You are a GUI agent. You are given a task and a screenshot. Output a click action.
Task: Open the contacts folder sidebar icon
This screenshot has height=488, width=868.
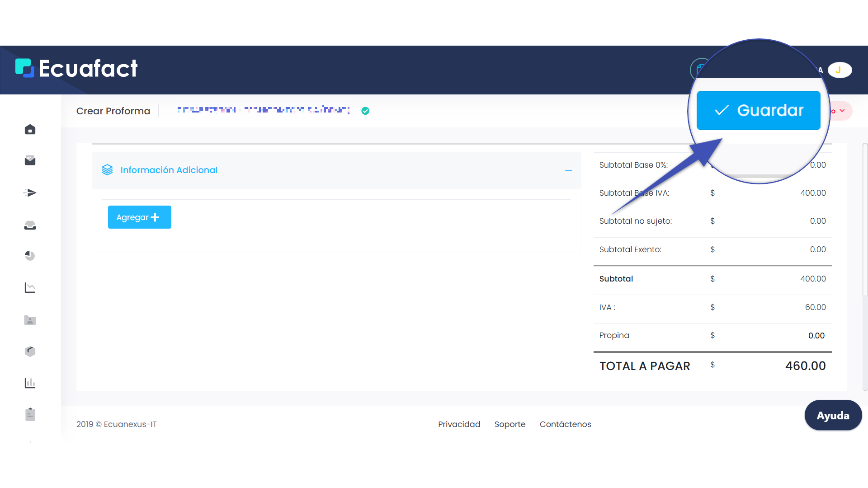[30, 320]
